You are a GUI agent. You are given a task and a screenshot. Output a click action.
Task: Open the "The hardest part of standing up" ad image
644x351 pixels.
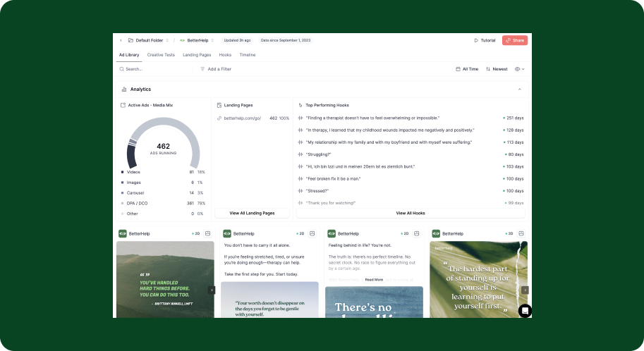point(478,280)
